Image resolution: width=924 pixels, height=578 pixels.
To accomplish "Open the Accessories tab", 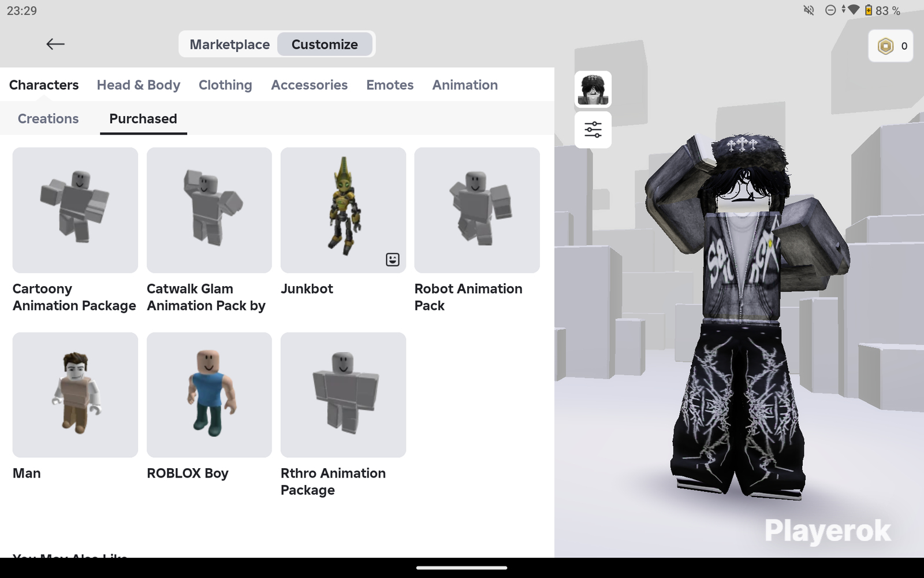I will click(x=310, y=85).
